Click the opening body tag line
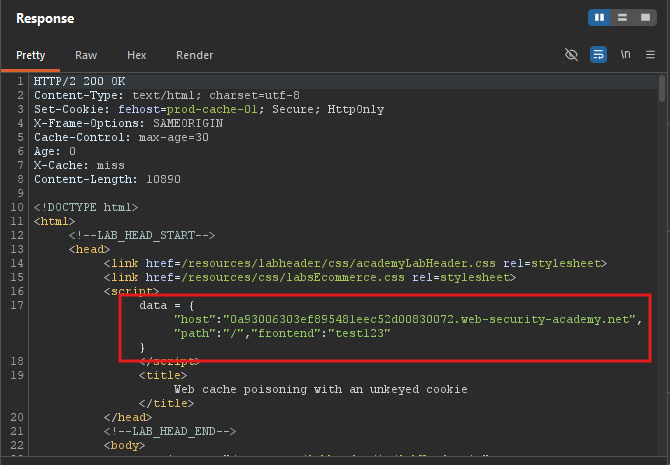 [124, 445]
